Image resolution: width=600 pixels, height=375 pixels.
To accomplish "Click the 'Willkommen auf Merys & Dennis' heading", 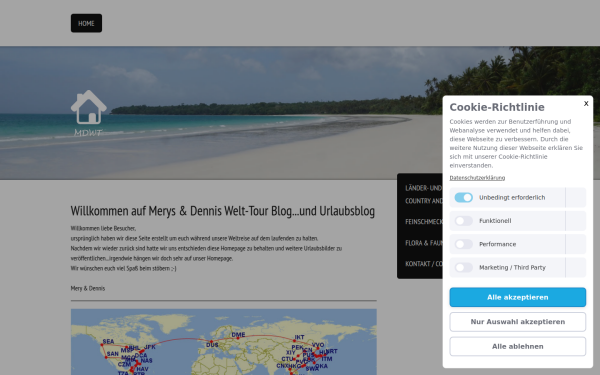I will (x=223, y=211).
